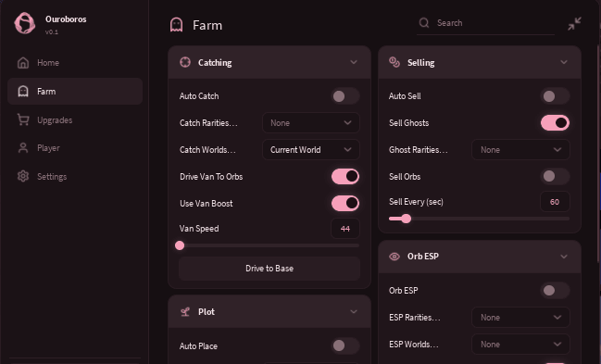Image resolution: width=601 pixels, height=364 pixels.
Task: Open the Upgrades page
Action: click(75, 119)
